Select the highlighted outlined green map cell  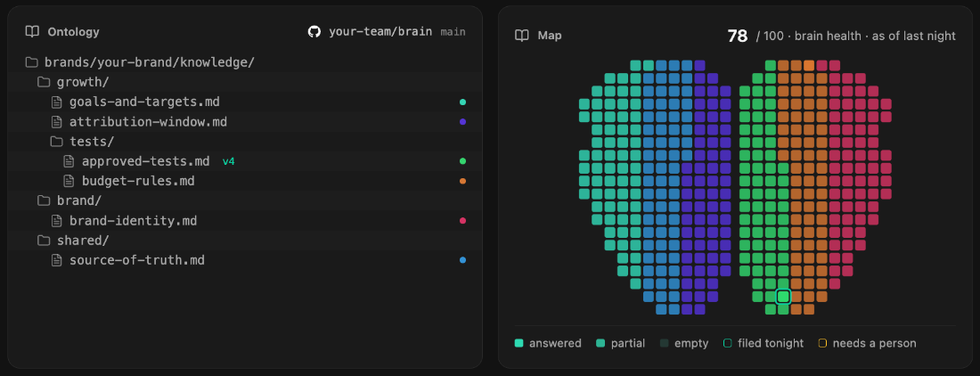783,296
